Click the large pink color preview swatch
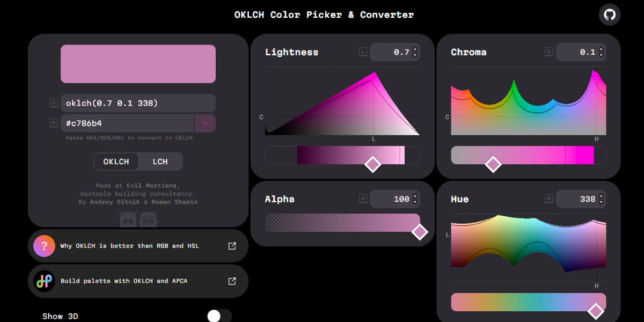Image resolution: width=644 pixels, height=322 pixels. [138, 63]
